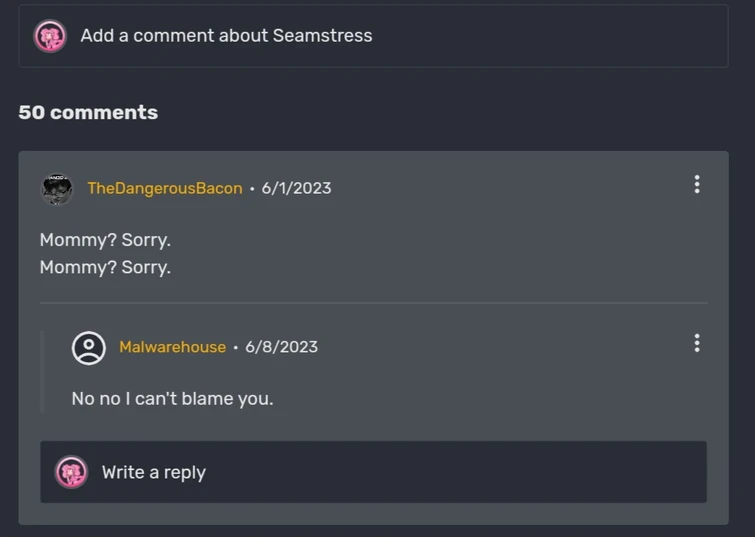
Task: Click the "No no I can't blame you." reply text
Action: point(172,398)
